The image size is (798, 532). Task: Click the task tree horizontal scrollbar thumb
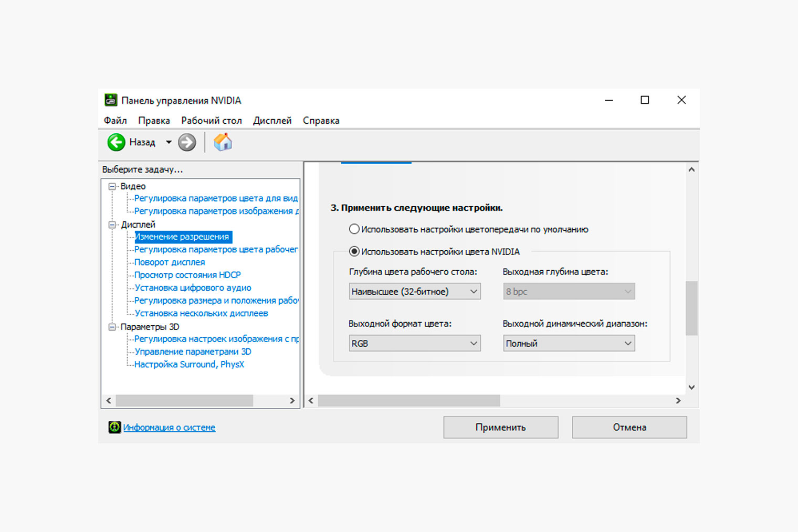click(x=184, y=400)
